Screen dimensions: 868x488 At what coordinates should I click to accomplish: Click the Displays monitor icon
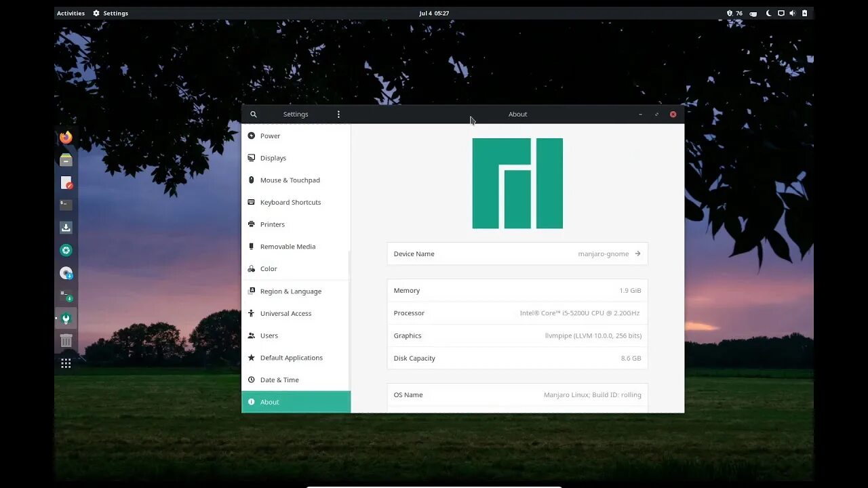[x=252, y=158]
